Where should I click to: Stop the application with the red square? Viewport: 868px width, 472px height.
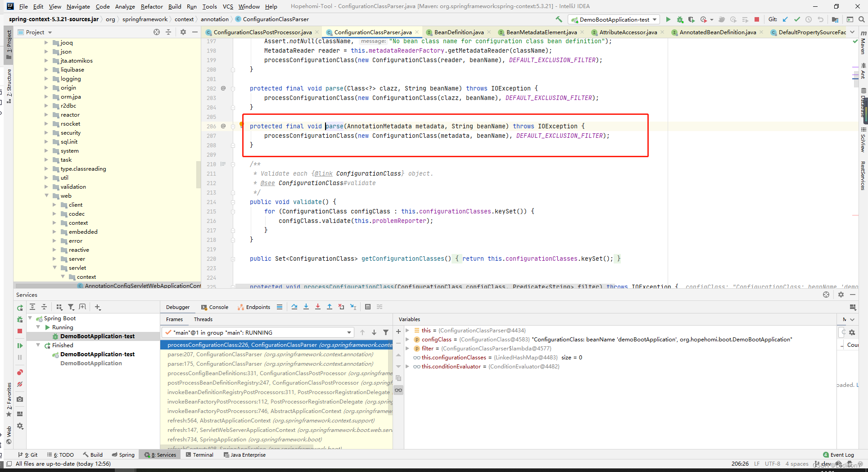click(757, 19)
